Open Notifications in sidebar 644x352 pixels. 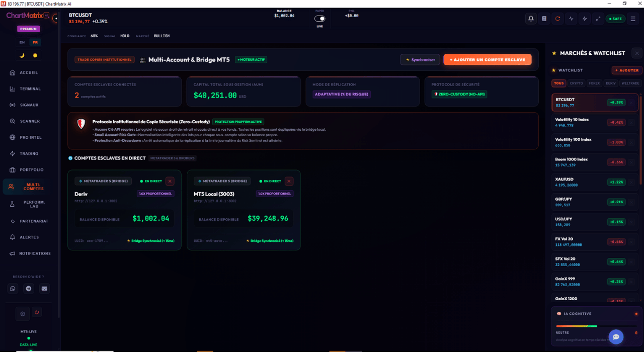[x=29, y=253]
